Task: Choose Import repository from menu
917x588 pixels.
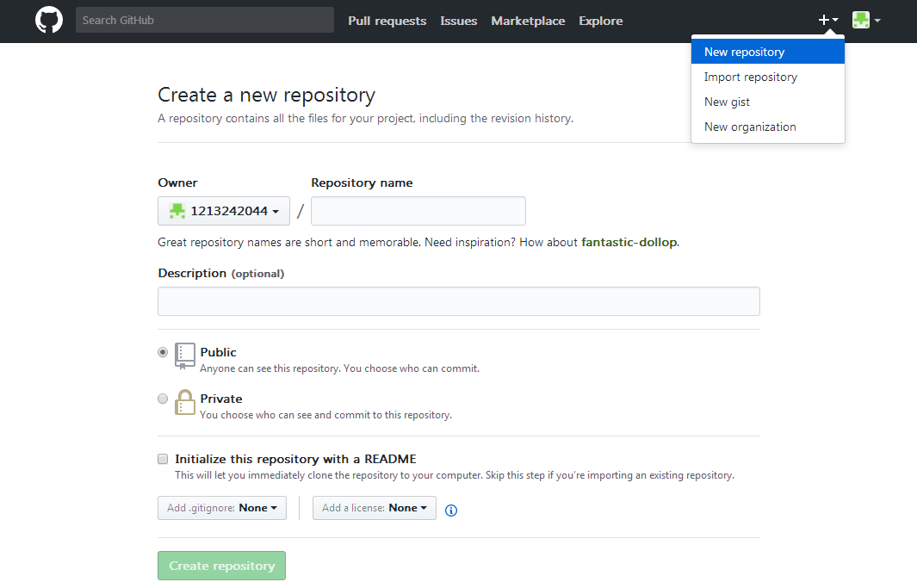Action: click(767, 77)
